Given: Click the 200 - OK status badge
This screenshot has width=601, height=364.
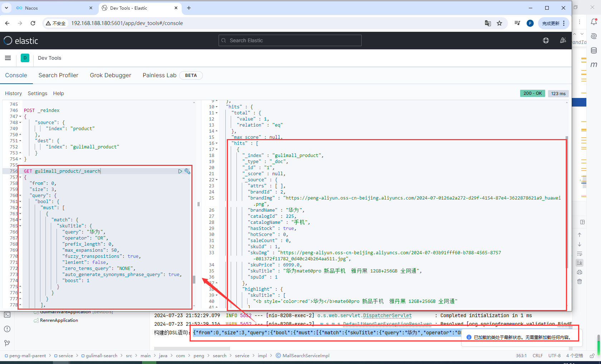Looking at the screenshot, I should 532,93.
